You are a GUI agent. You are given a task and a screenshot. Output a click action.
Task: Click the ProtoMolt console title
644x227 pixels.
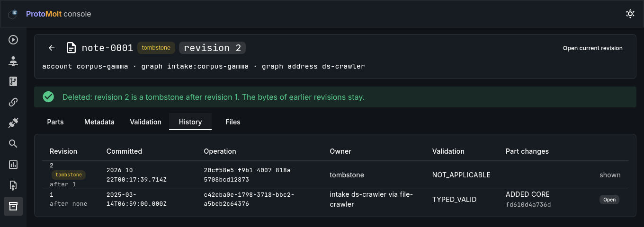(x=59, y=14)
